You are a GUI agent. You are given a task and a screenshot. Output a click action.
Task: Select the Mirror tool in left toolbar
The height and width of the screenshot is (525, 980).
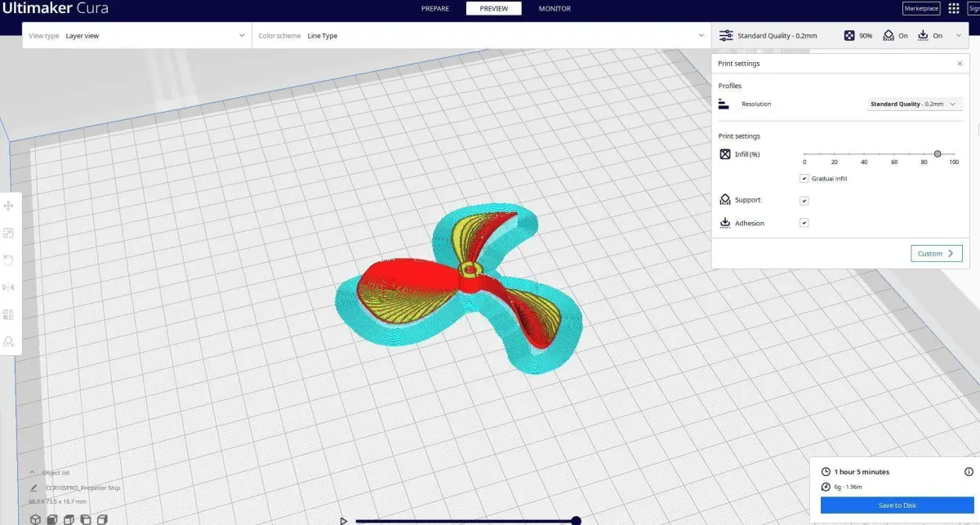pos(9,287)
